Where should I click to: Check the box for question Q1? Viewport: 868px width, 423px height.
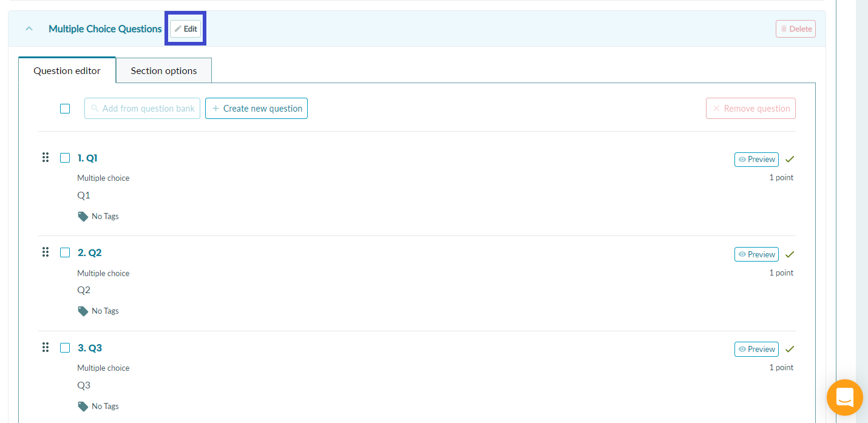pyautogui.click(x=65, y=158)
